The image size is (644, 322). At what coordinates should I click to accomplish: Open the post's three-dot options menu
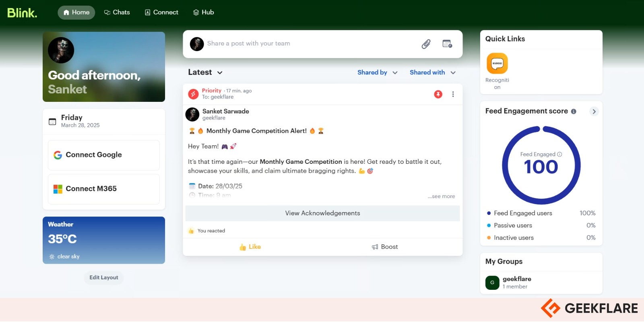coord(453,94)
